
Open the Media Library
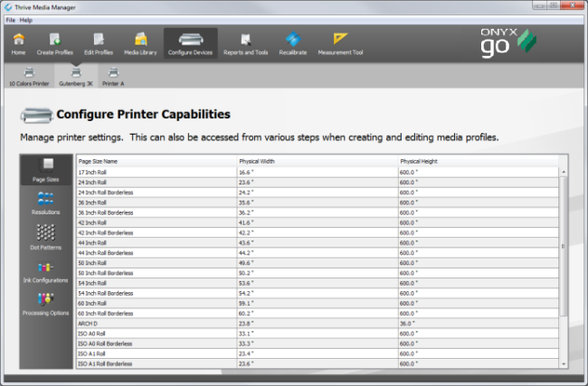click(x=141, y=43)
